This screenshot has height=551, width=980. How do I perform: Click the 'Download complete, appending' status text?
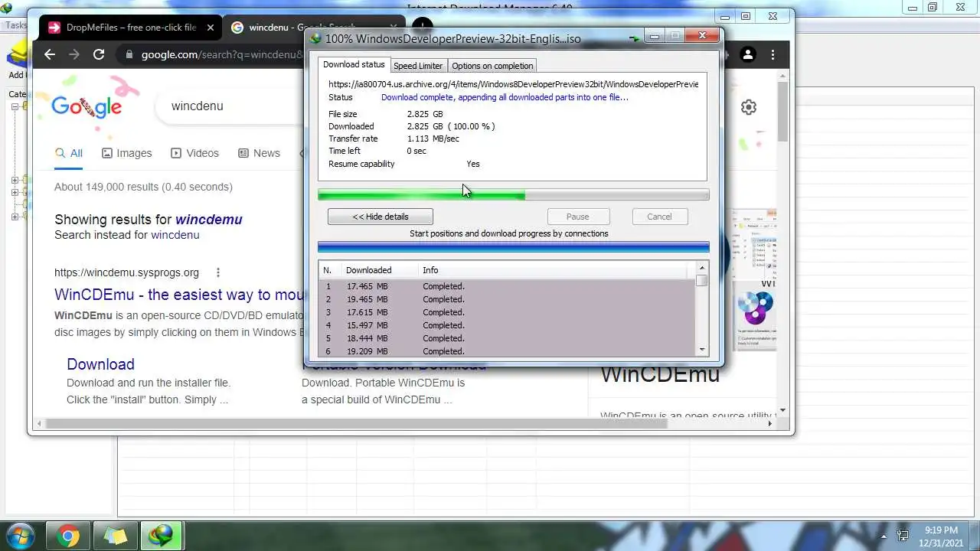pyautogui.click(x=505, y=97)
